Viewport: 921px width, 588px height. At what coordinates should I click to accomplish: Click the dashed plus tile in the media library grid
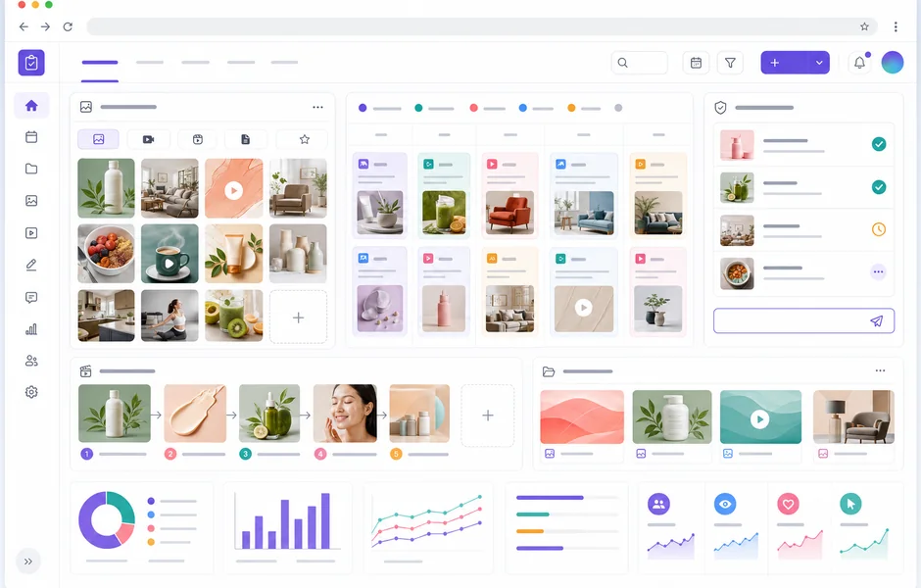299,318
